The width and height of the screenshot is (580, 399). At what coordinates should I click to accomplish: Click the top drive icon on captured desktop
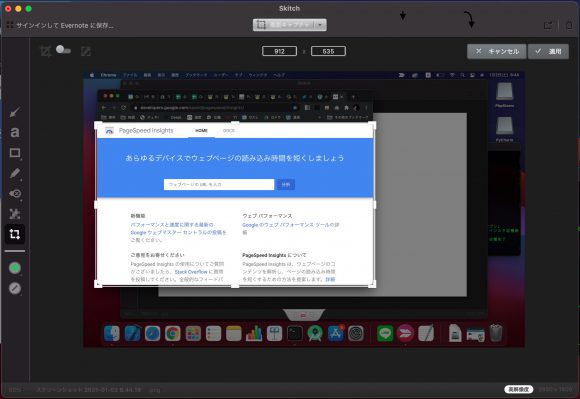505,91
